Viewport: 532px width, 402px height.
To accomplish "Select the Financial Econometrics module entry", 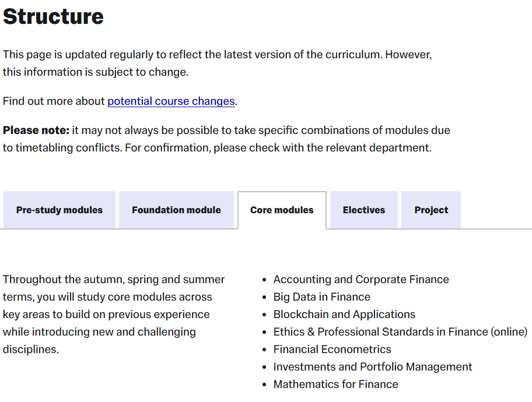I will click(332, 350).
